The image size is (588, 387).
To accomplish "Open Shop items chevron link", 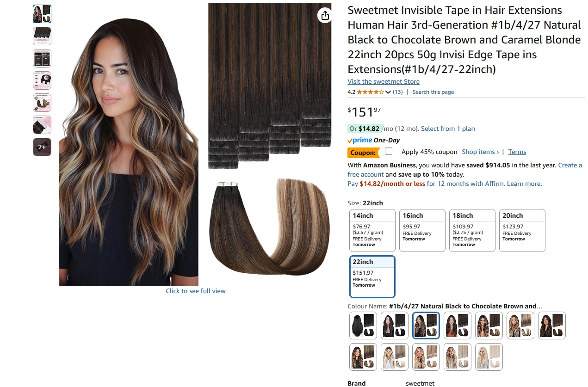I will tap(480, 152).
